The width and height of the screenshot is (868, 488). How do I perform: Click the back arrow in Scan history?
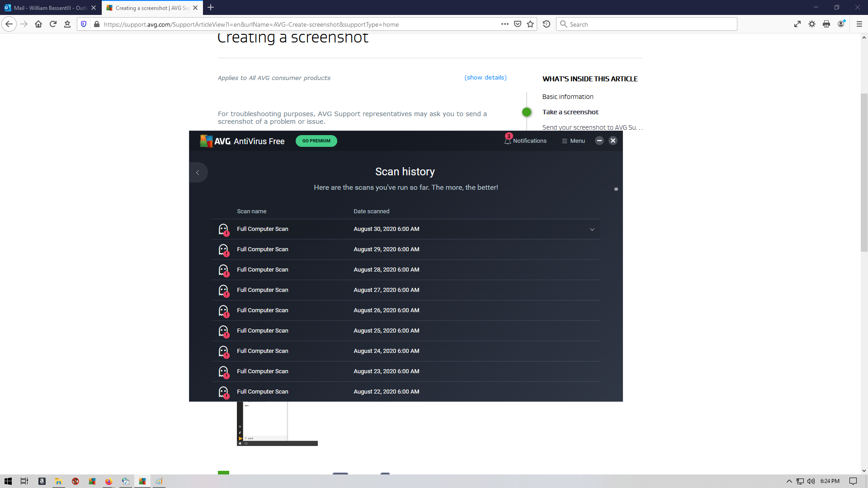pyautogui.click(x=198, y=172)
